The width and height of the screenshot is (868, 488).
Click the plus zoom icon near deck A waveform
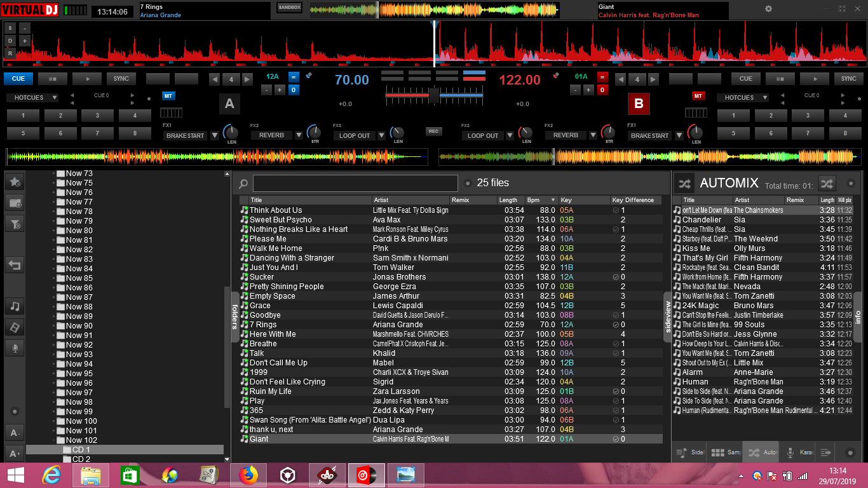pos(25,41)
